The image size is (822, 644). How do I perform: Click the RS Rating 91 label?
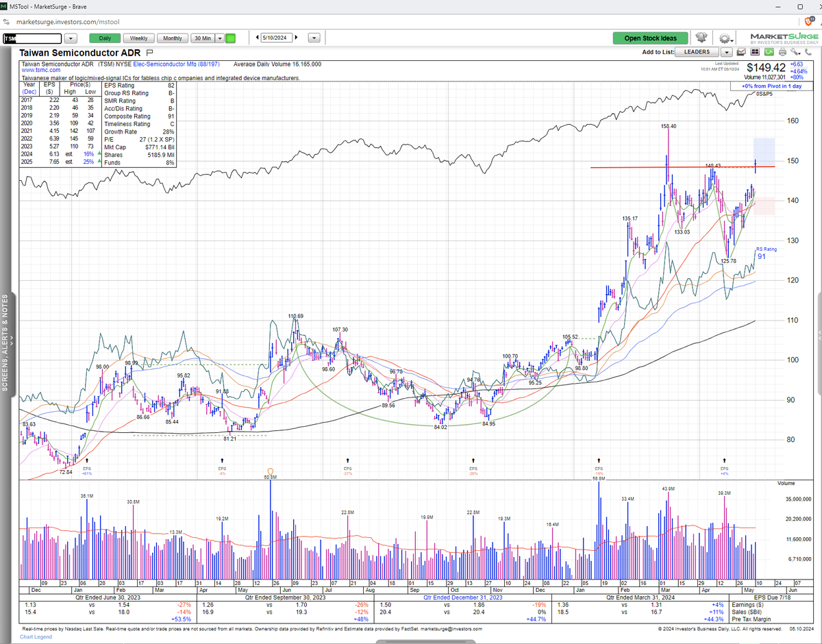(x=767, y=253)
